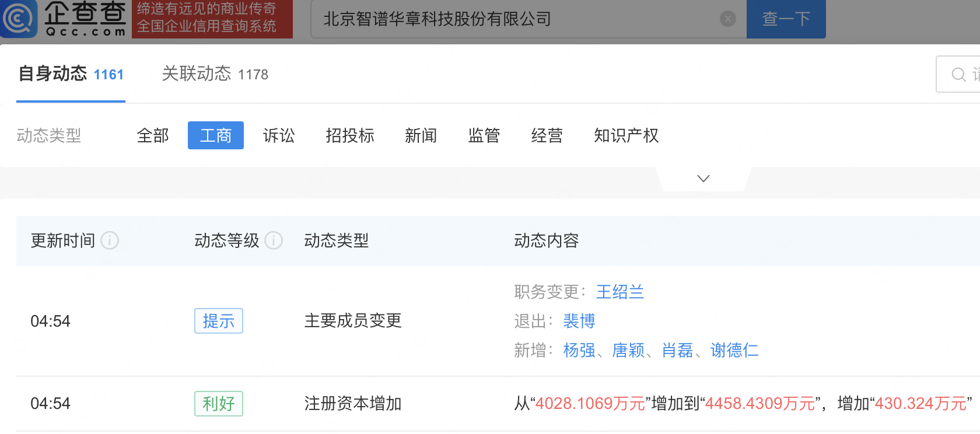This screenshot has height=434, width=980.
Task: Select the 工商 filter type
Action: tap(216, 135)
